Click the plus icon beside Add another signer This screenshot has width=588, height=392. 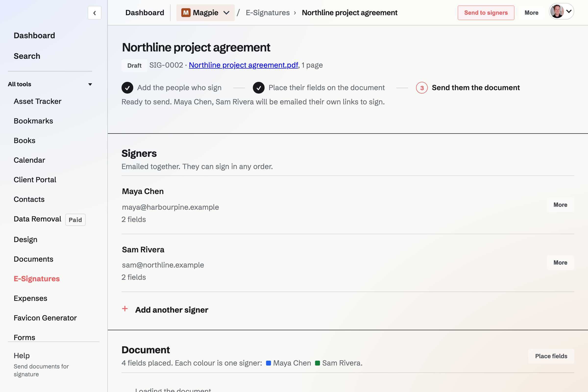(125, 309)
